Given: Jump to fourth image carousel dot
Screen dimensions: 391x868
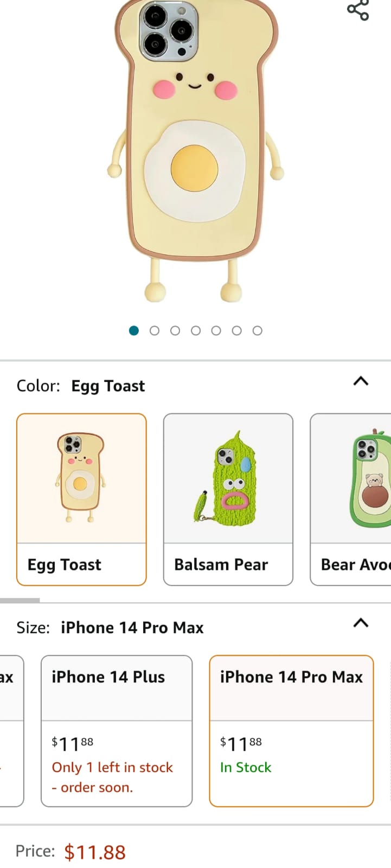Looking at the screenshot, I should click(x=196, y=330).
